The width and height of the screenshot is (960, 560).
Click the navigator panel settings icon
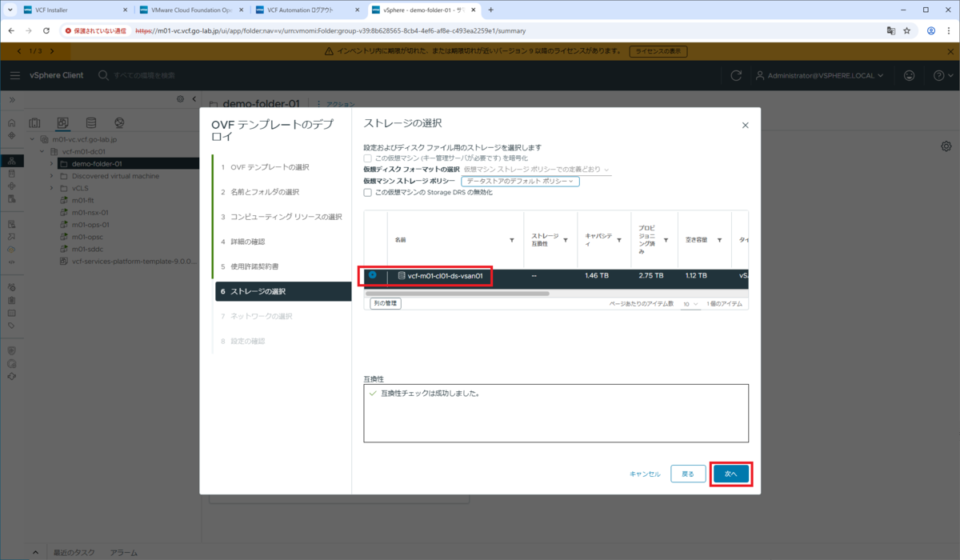[x=180, y=99]
